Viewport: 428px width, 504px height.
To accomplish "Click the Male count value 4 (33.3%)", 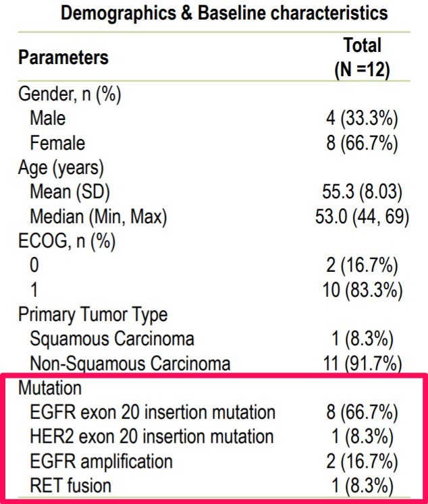I will click(363, 118).
